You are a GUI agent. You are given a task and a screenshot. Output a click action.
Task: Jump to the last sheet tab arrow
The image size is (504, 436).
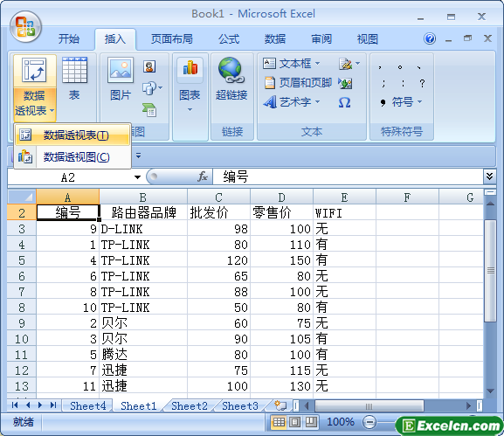(53, 405)
